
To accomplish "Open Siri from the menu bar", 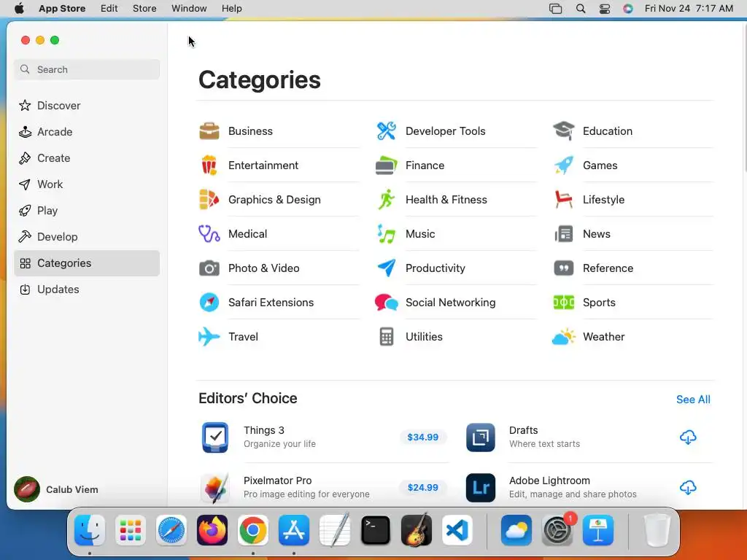I will (628, 9).
